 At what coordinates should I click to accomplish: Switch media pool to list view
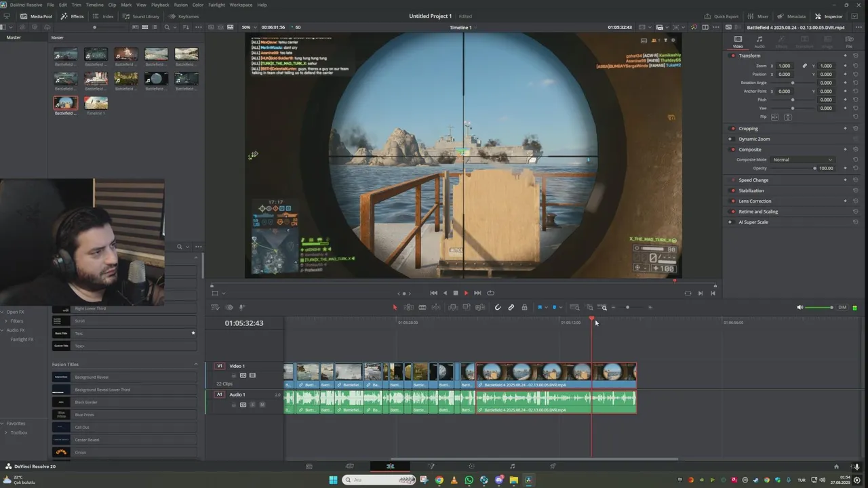[x=155, y=27]
